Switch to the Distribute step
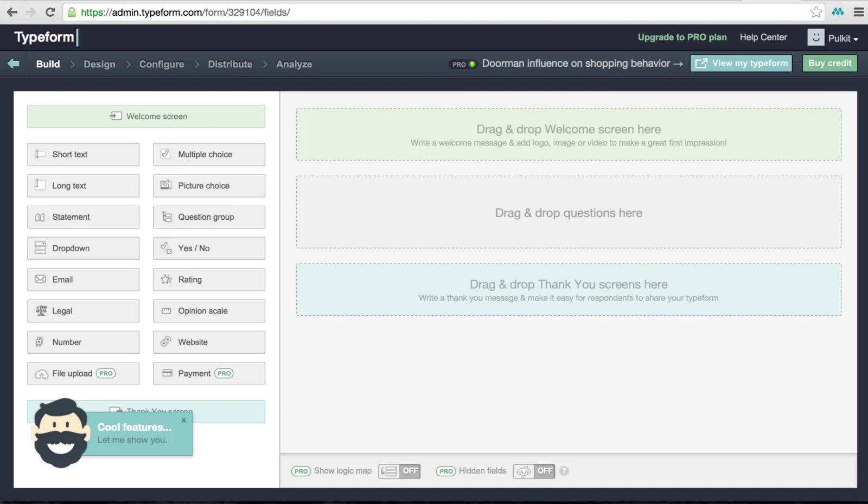868x504 pixels. 230,64
